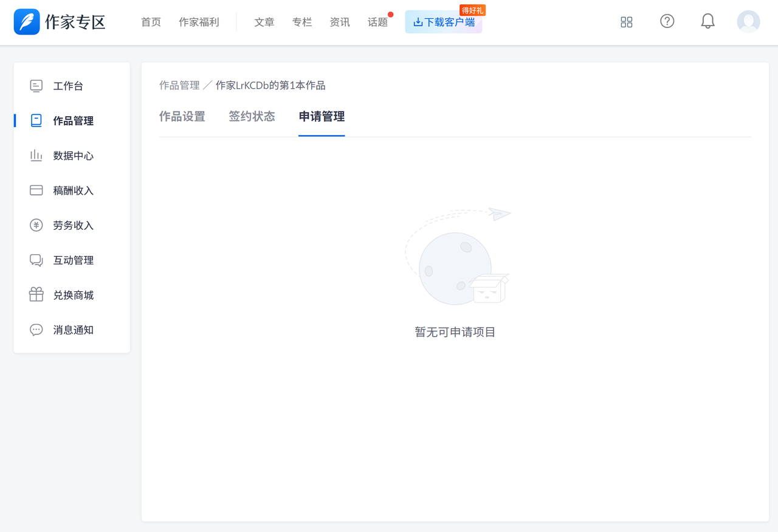Image resolution: width=778 pixels, height=532 pixels.
Task: Open the grid apps icon
Action: pyautogui.click(x=626, y=22)
